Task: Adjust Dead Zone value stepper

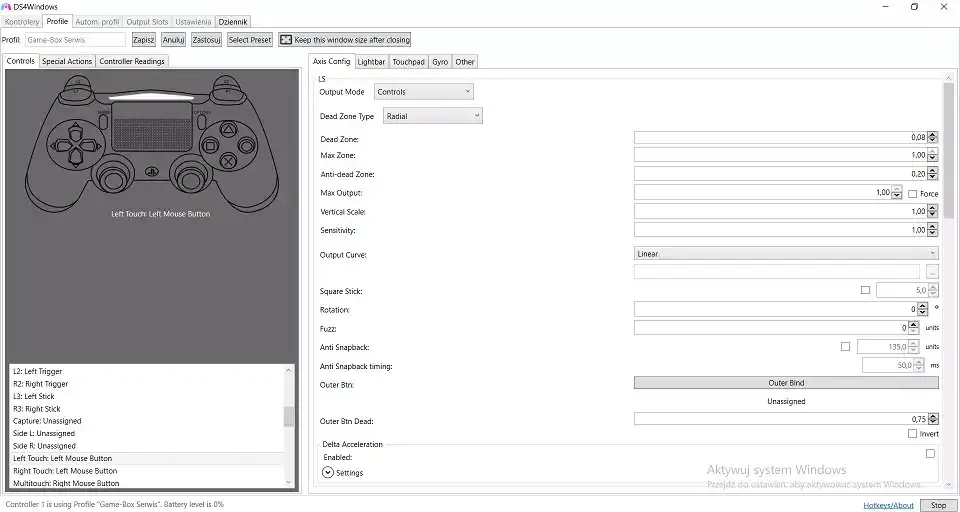Action: (932, 137)
